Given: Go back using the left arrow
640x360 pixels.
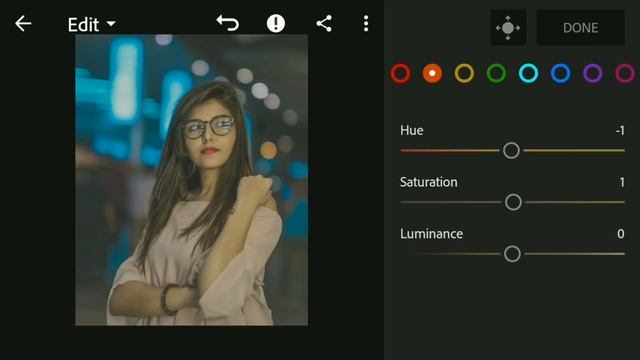Looking at the screenshot, I should click(23, 24).
